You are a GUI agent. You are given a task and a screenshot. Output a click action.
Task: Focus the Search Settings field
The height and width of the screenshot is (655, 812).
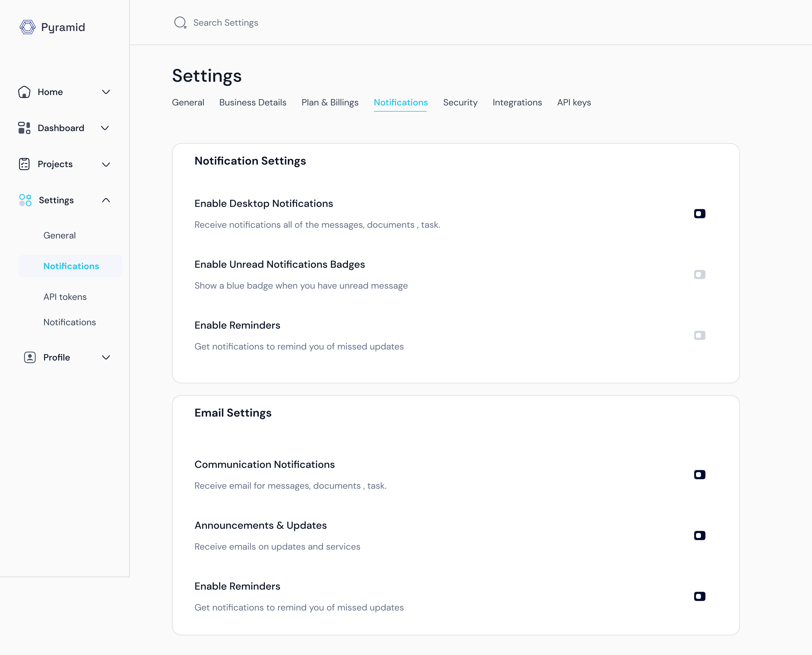tap(226, 23)
